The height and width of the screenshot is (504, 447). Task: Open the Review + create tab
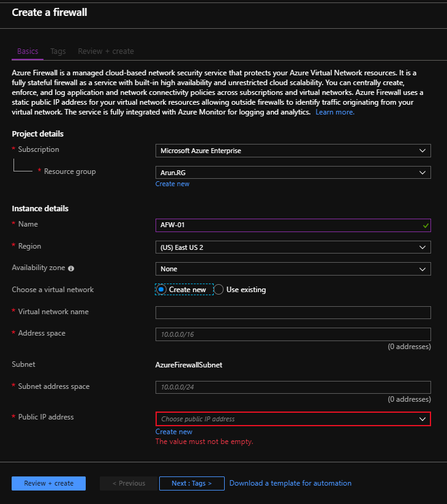click(106, 51)
